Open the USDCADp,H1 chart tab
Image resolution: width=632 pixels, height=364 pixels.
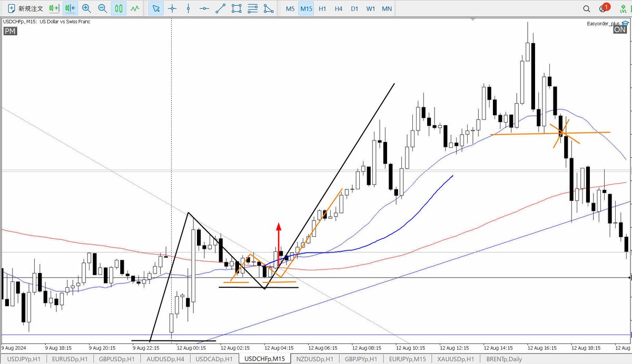[214, 359]
